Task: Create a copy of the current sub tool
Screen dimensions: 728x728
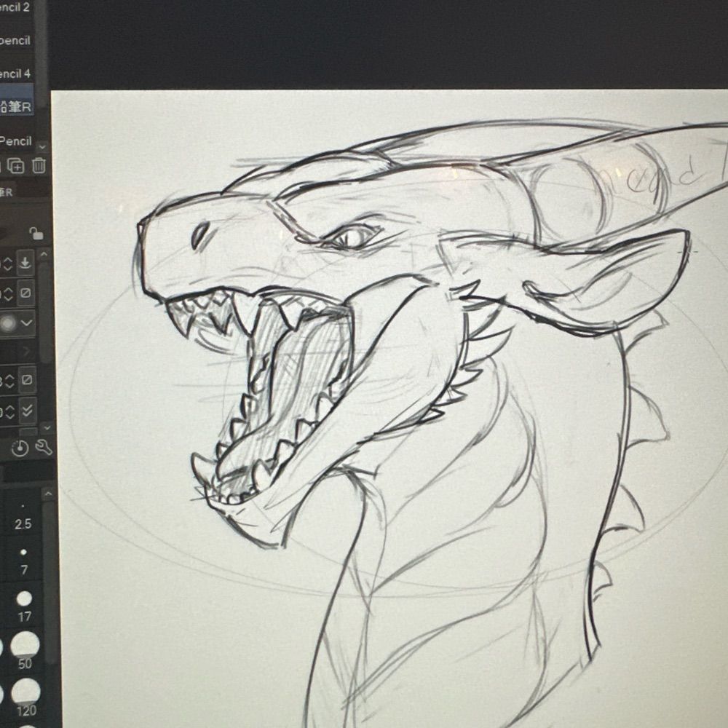Action: [x=16, y=166]
